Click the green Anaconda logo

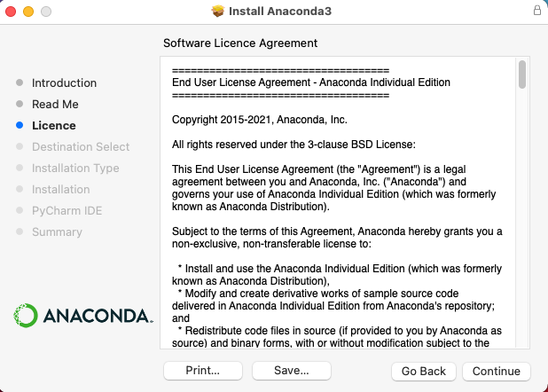[25, 314]
